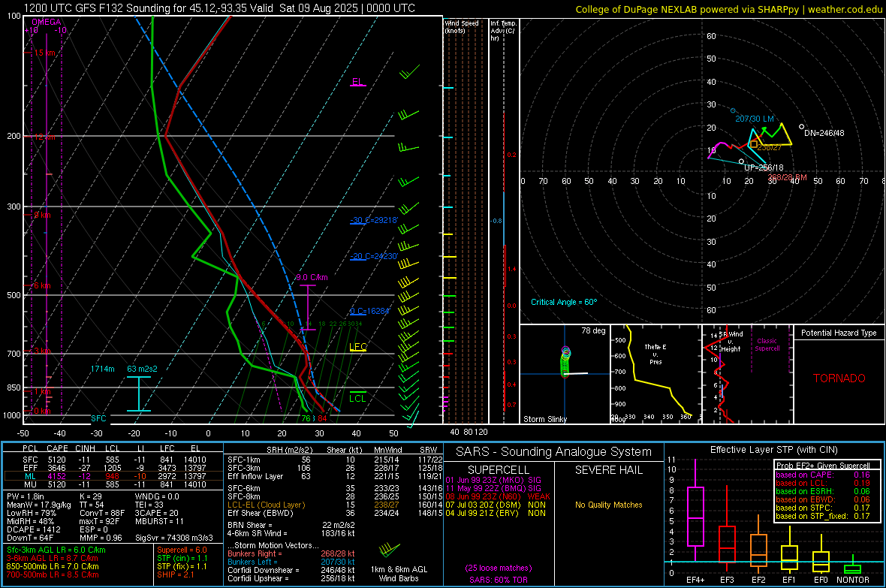The width and height of the screenshot is (886, 588).
Task: Click the Potential Hazard Type header
Action: [839, 333]
